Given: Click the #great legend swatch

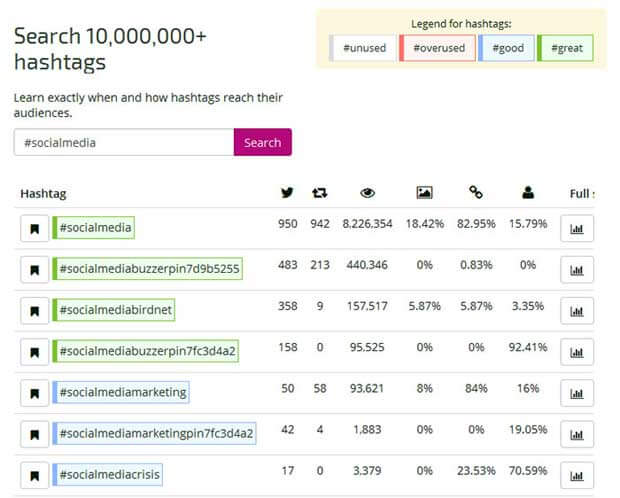Looking at the screenshot, I should point(565,48).
